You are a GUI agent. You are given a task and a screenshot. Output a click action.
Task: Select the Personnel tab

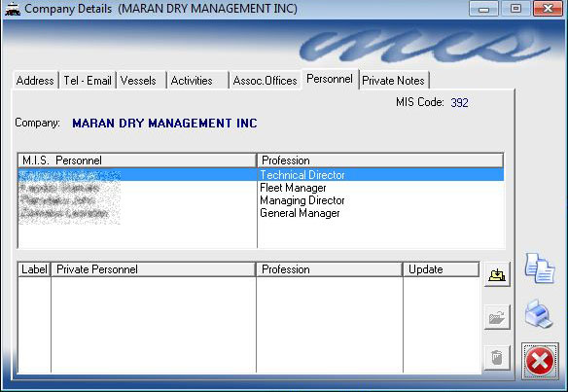click(x=330, y=79)
